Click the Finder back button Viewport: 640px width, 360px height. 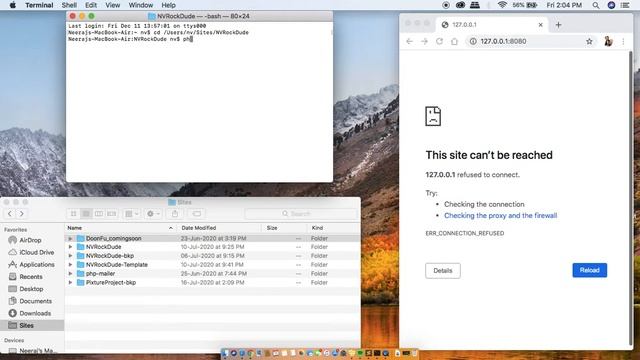click(10, 213)
